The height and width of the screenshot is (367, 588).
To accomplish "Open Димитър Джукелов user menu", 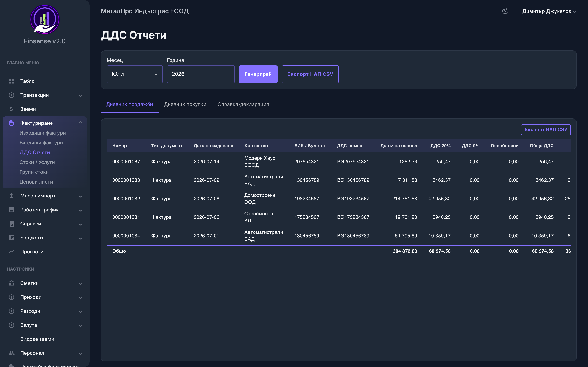I will click(x=549, y=11).
